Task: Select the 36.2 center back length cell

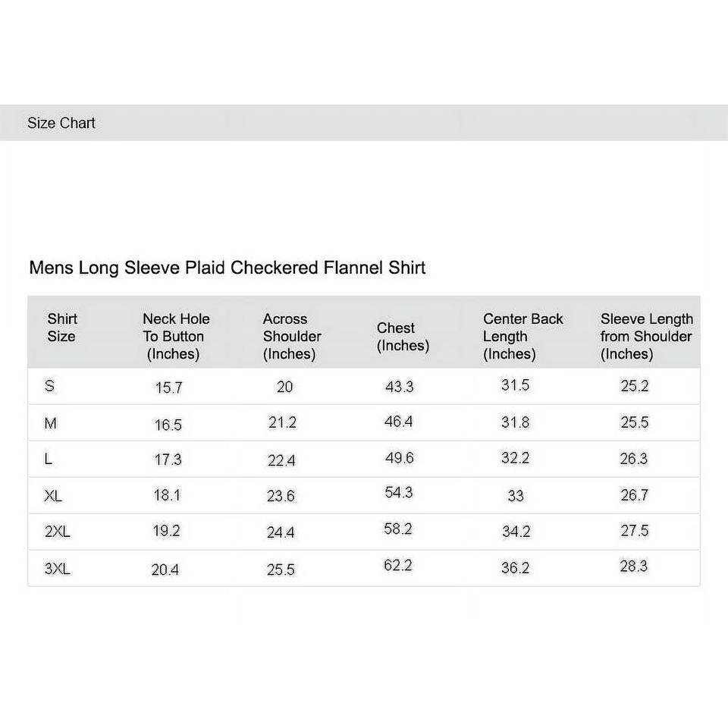Action: point(515,568)
